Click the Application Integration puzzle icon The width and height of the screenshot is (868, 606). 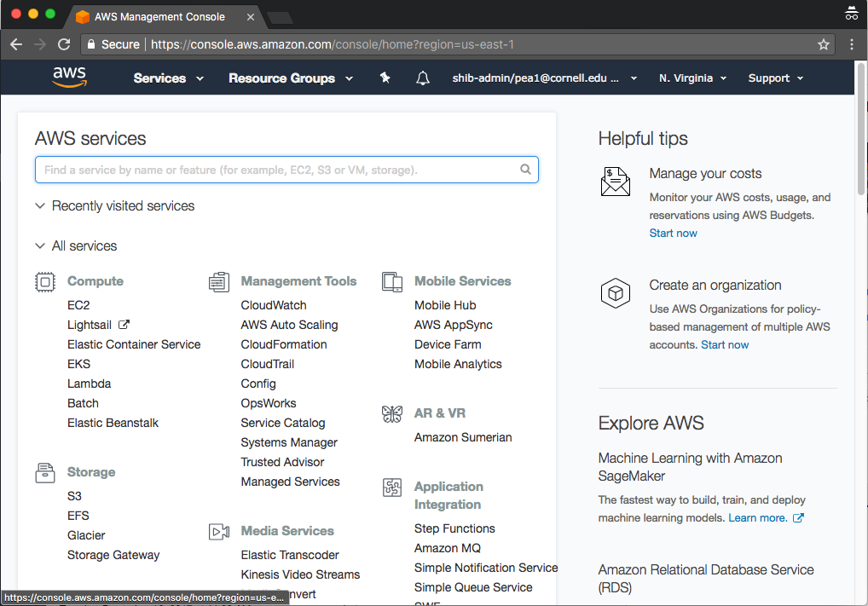point(392,487)
